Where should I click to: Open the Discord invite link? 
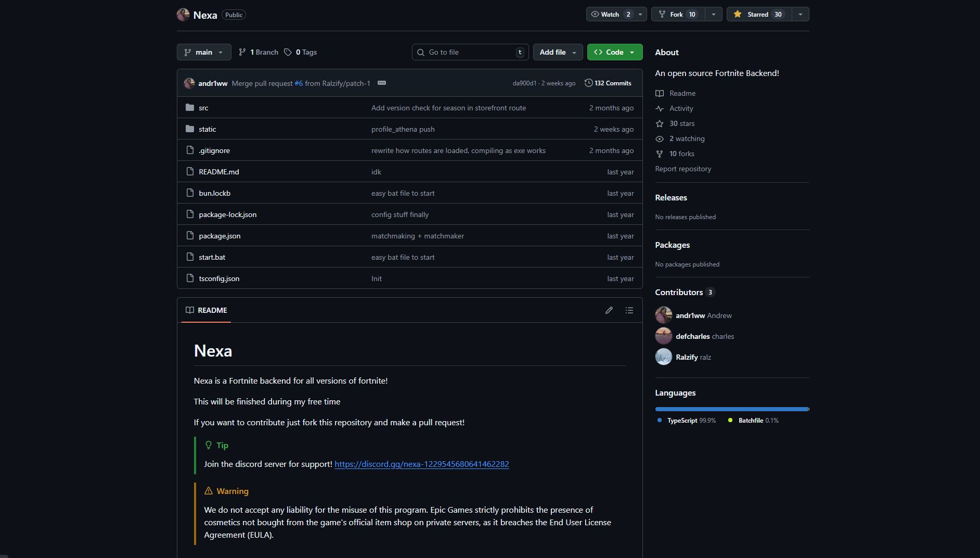(422, 464)
